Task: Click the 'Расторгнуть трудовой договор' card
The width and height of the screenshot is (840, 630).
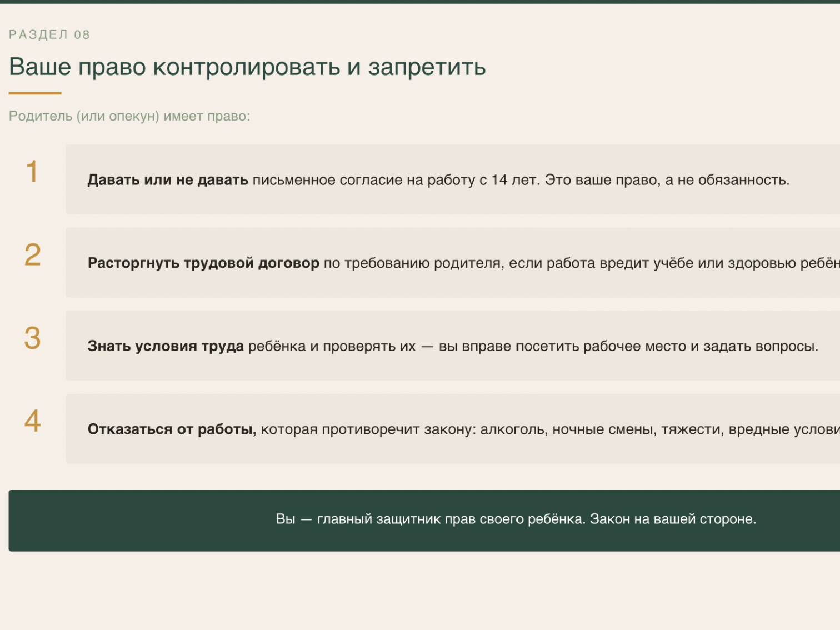Action: pyautogui.click(x=453, y=262)
